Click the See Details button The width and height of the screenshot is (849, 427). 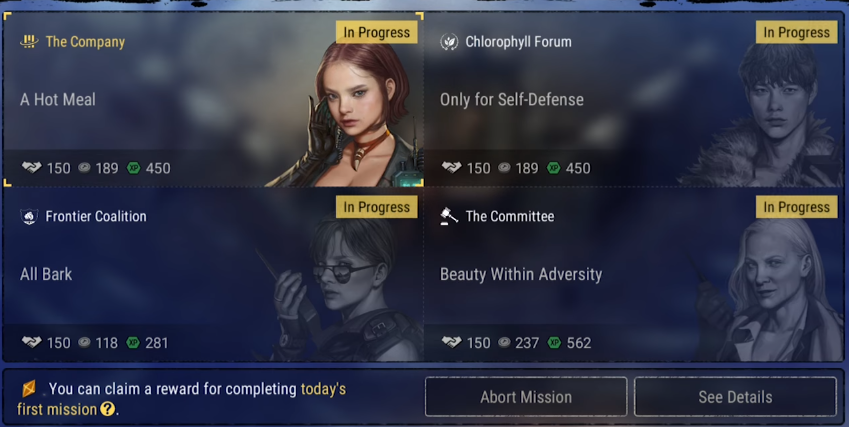(735, 397)
